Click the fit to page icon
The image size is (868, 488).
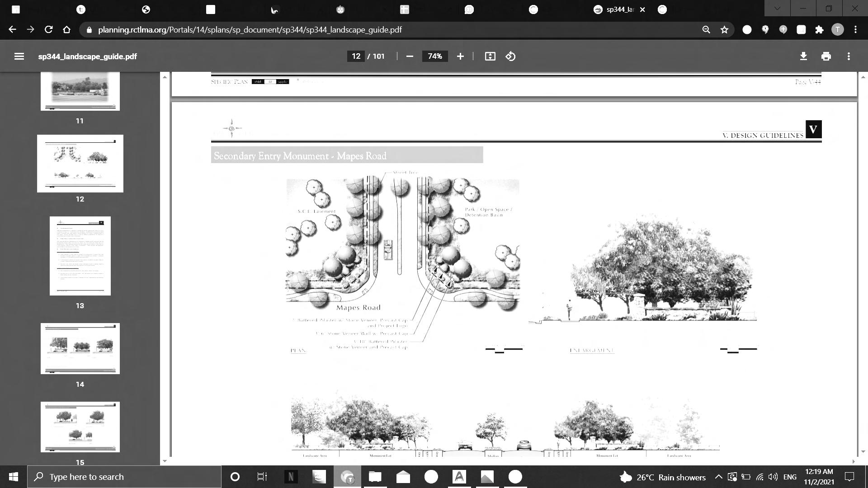(x=490, y=56)
